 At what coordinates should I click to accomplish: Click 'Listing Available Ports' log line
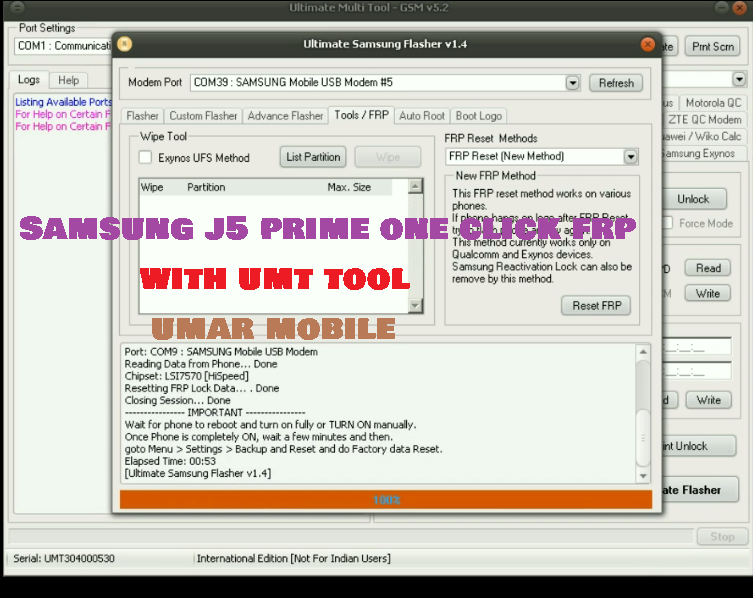pyautogui.click(x=63, y=102)
